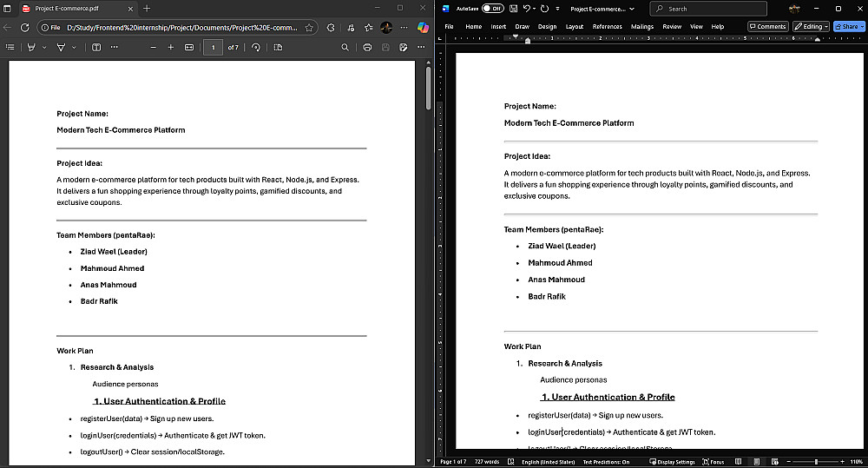The height and width of the screenshot is (468, 868).
Task: Open new tab in Edge
Action: tap(147, 9)
